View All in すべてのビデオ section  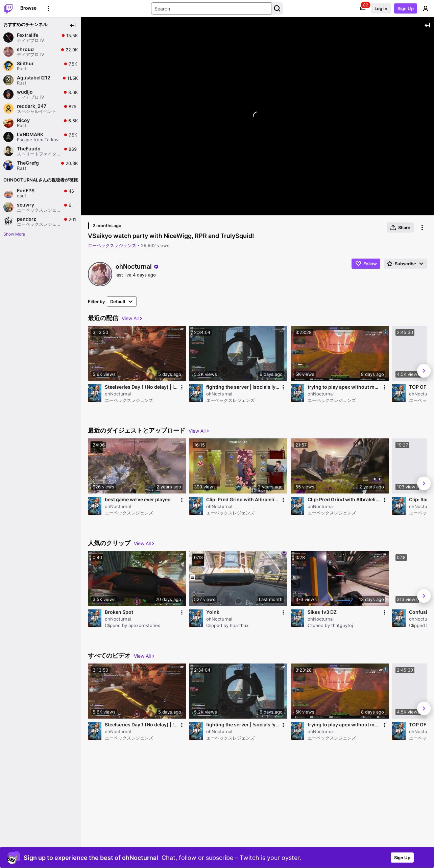pos(144,656)
